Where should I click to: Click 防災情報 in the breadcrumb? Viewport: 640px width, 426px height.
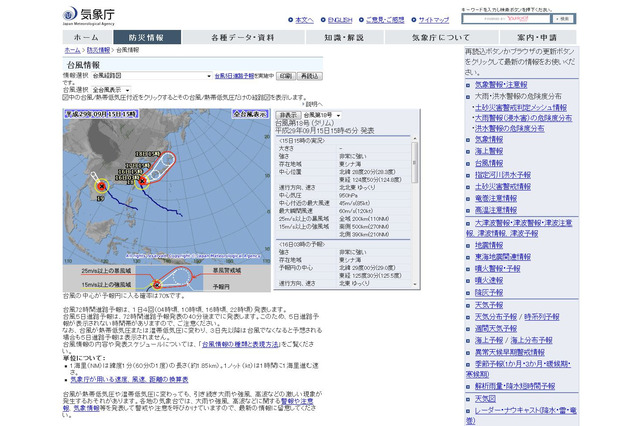pos(98,50)
